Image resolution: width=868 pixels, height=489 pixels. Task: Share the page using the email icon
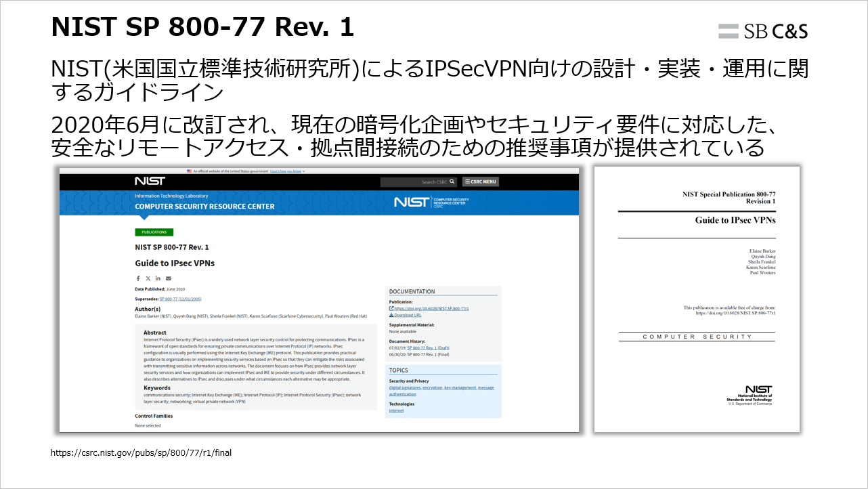pyautogui.click(x=168, y=277)
